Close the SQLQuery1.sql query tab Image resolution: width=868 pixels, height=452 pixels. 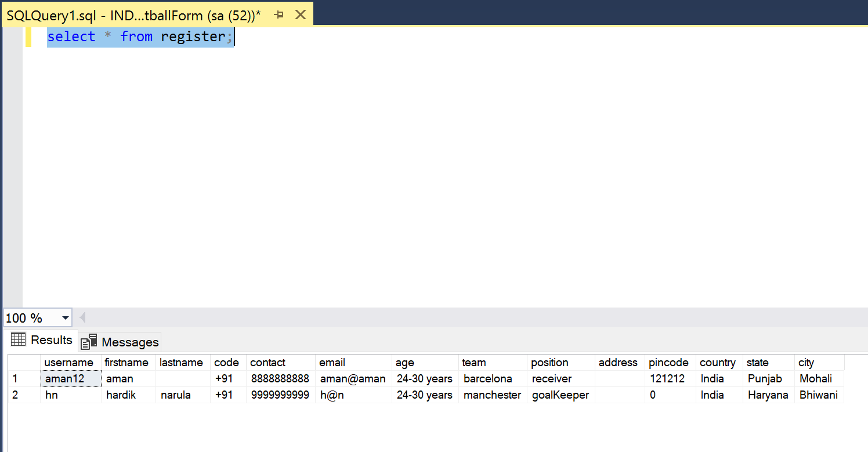(300, 15)
